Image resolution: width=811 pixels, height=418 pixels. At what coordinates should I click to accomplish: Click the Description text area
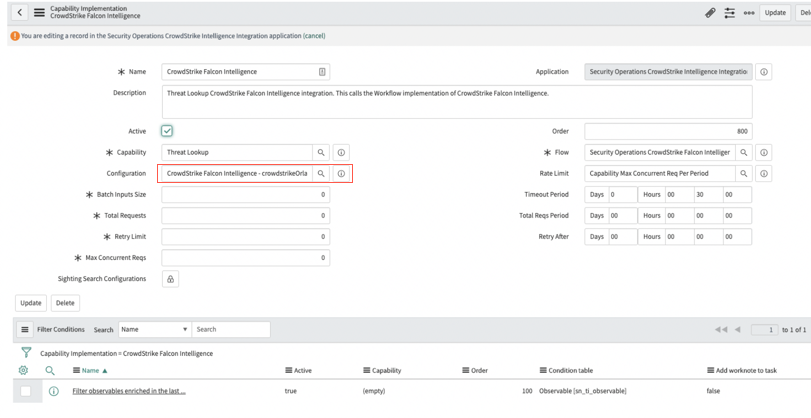457,102
